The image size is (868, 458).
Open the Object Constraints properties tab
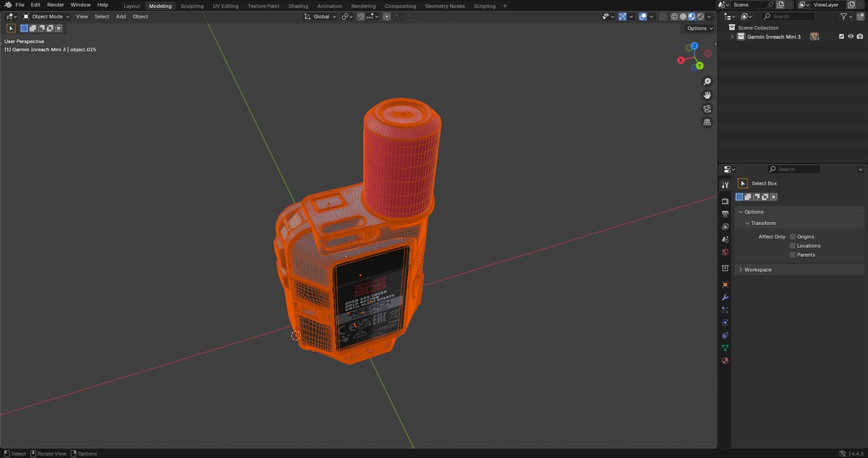tap(725, 335)
